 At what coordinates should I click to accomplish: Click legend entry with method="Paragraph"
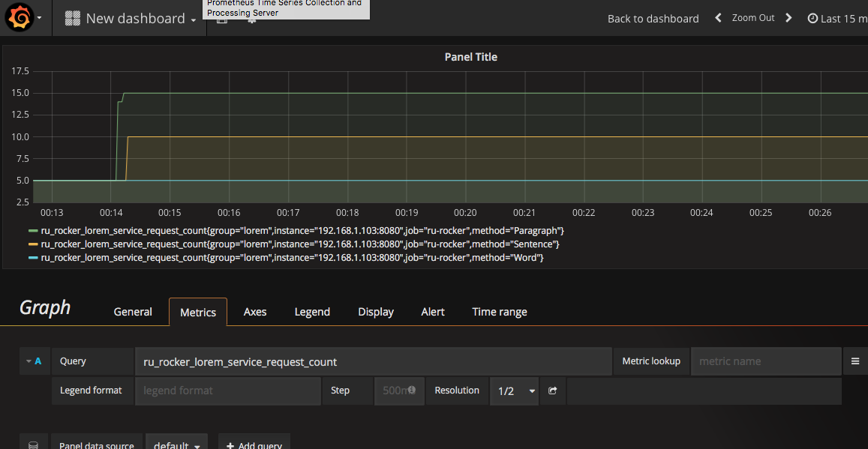pos(303,230)
